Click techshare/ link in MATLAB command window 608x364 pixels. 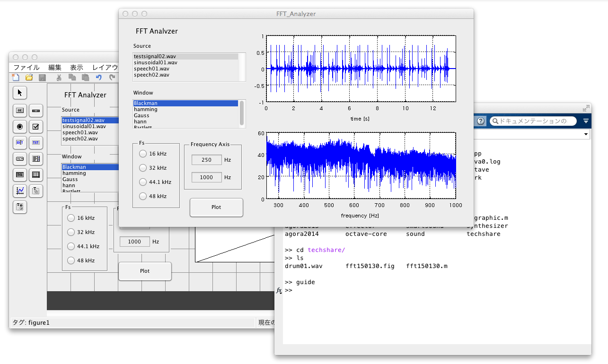(326, 250)
